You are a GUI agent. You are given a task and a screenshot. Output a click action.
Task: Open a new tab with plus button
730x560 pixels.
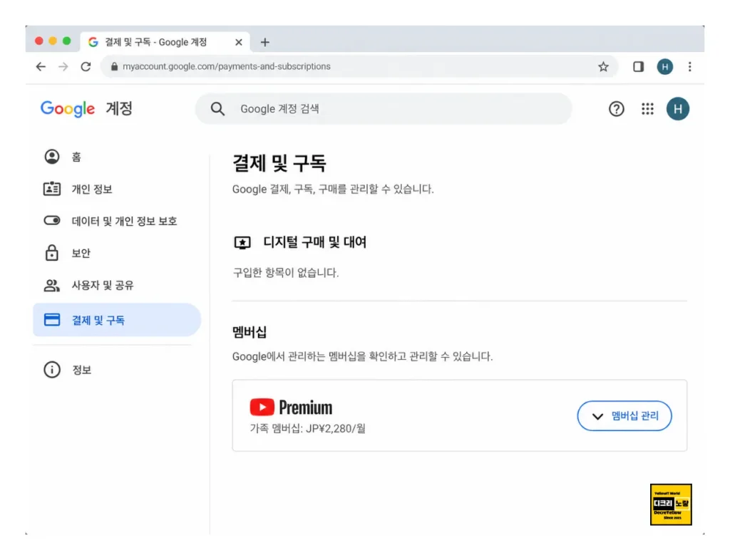click(265, 42)
